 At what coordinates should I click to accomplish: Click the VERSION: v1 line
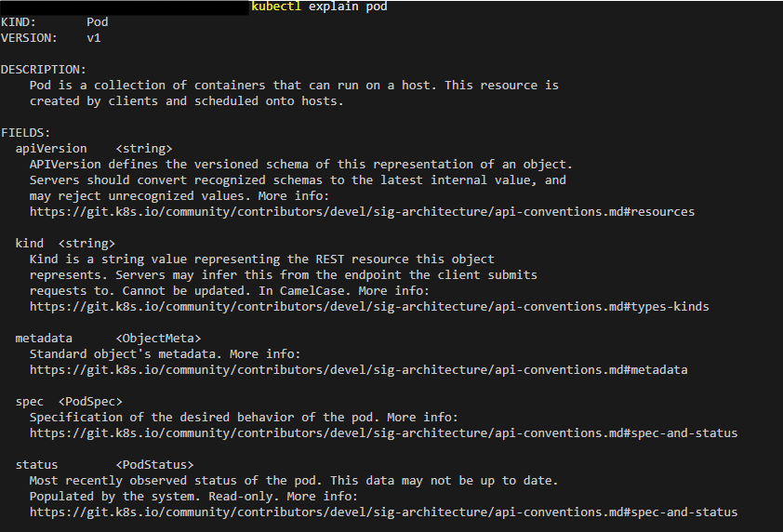51,38
